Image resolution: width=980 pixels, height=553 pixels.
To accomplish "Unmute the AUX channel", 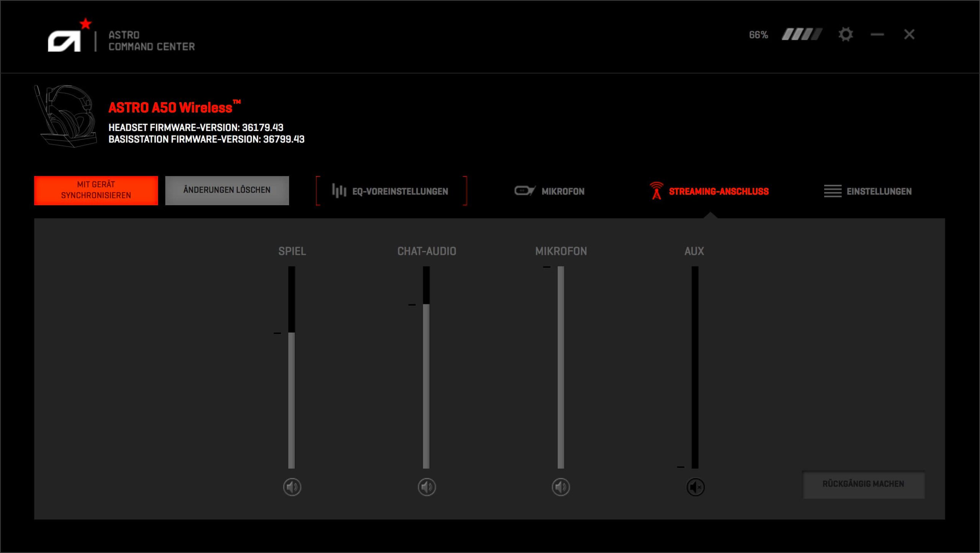I will (695, 487).
